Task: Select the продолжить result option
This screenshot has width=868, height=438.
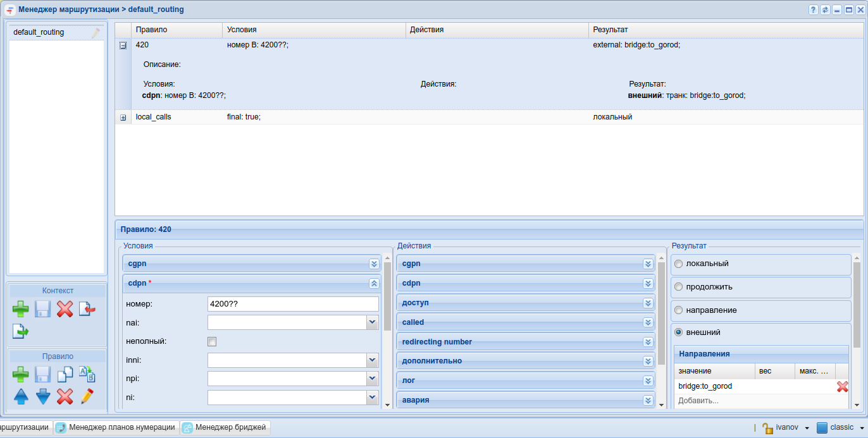Action: (x=679, y=287)
